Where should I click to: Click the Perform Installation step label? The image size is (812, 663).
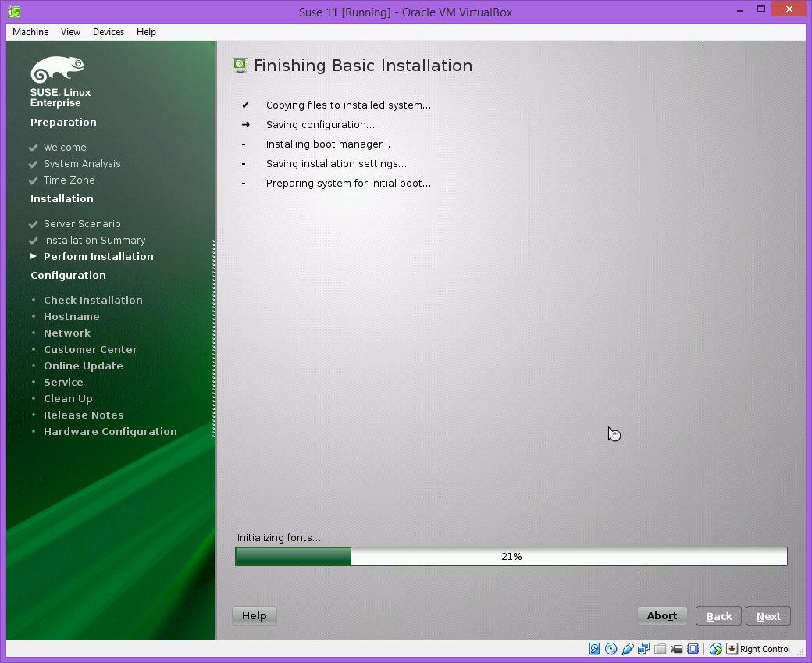coord(98,256)
